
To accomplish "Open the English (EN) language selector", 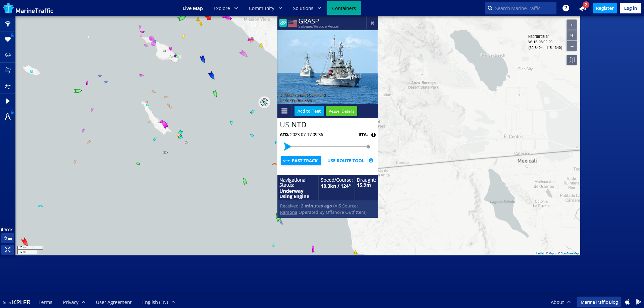I will coord(158,302).
